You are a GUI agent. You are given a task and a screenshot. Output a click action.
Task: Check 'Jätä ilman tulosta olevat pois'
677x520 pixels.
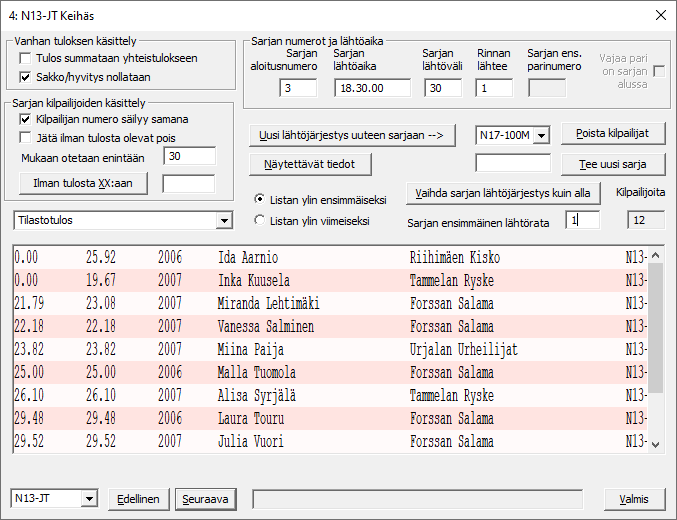(x=26, y=138)
